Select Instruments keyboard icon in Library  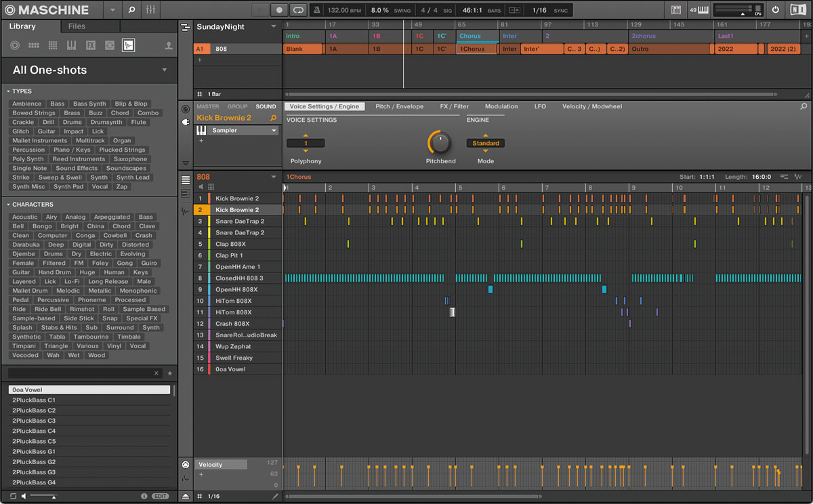71,45
